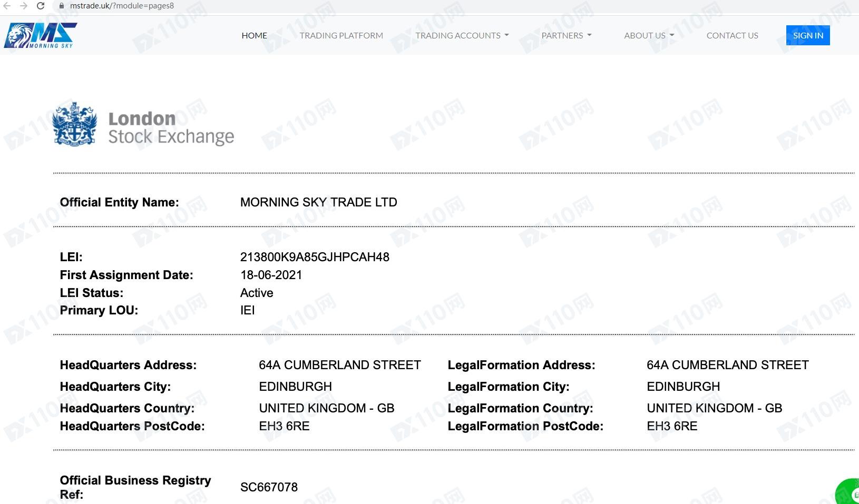Click the Morning Sky lion logo
Viewport: 859px width, 504px height.
(x=40, y=35)
